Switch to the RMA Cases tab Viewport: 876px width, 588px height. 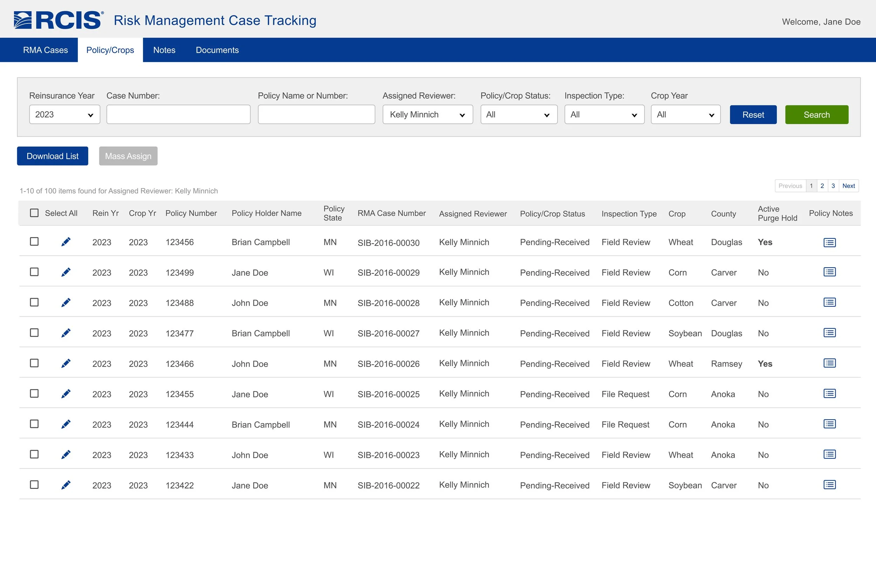(x=46, y=50)
